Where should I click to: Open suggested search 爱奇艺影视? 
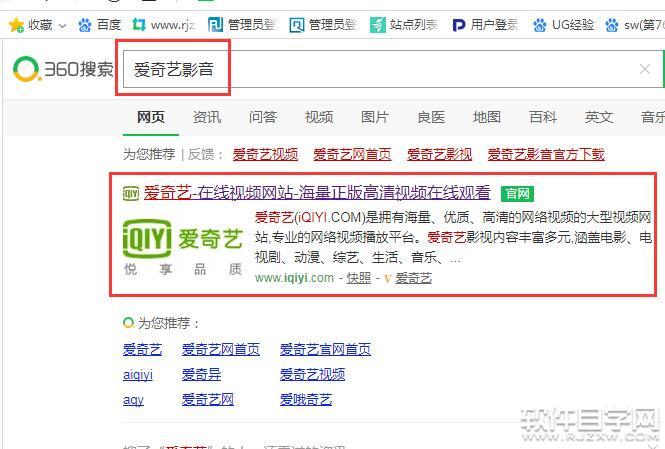point(439,154)
